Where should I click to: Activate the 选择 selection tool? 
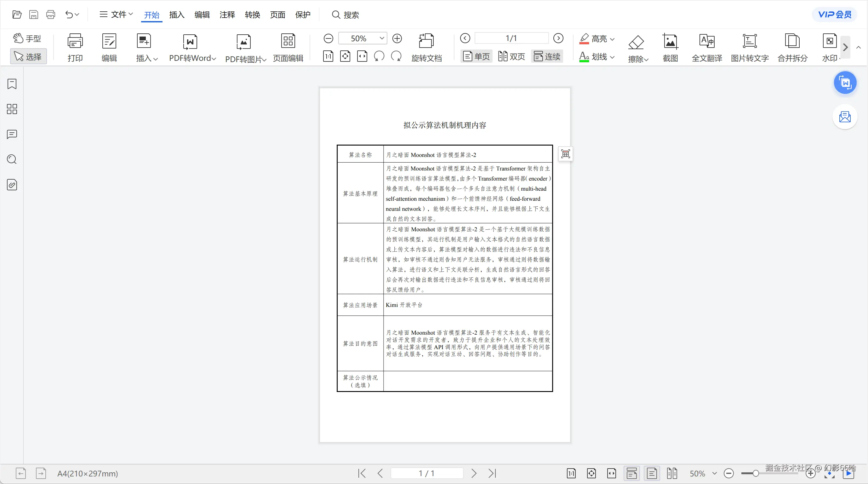28,56
